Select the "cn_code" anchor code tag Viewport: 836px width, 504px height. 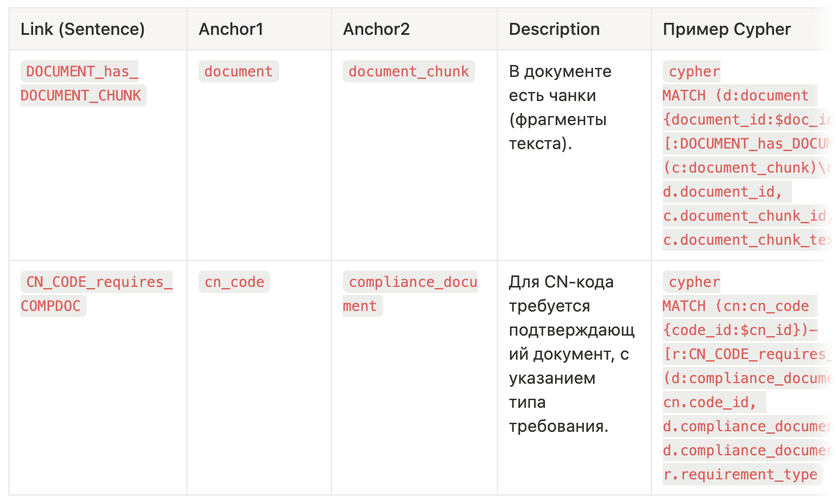click(x=234, y=282)
